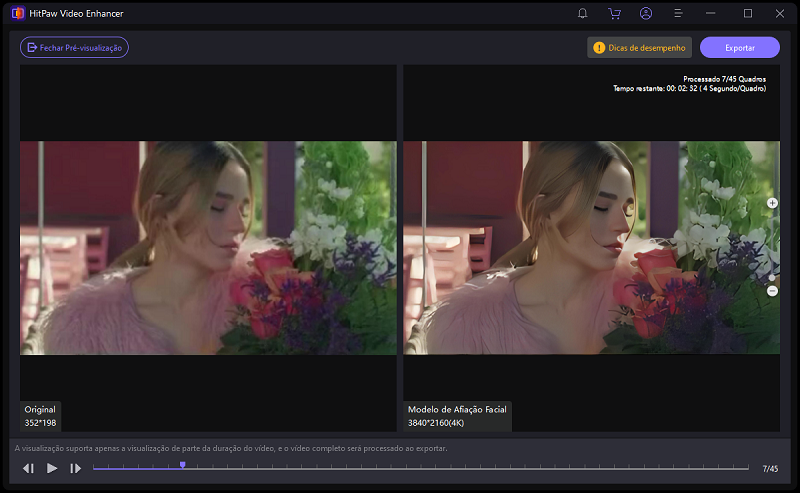The height and width of the screenshot is (493, 800).
Task: Click the yellow warning icon in Dicas
Action: 600,47
